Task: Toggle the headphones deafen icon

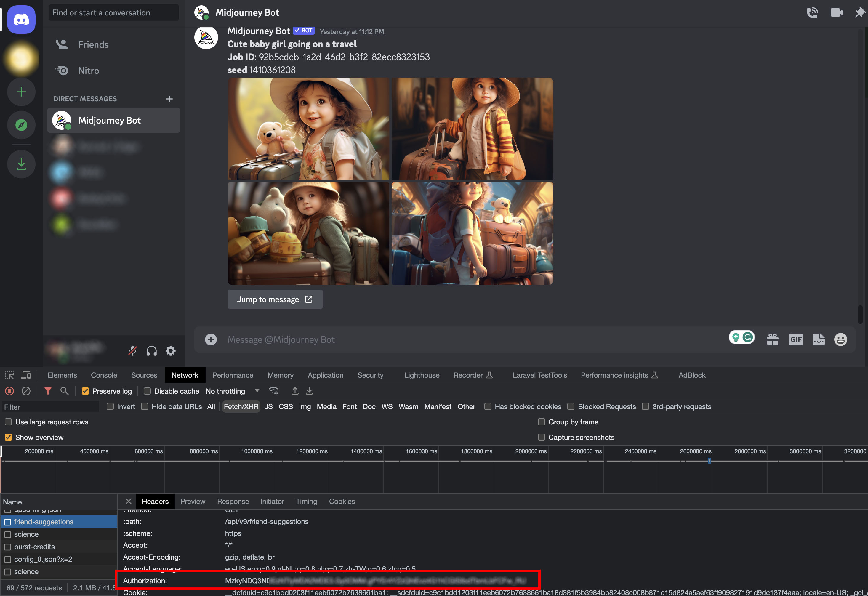Action: (152, 351)
